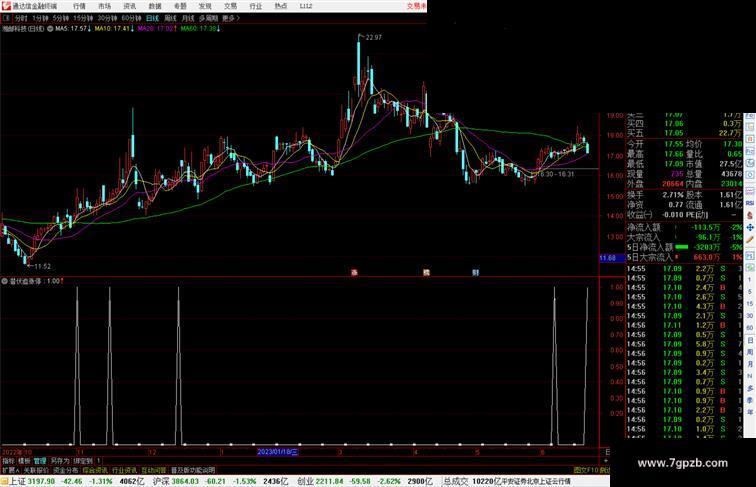
Task: Click the 管理 manage button
Action: point(40,461)
